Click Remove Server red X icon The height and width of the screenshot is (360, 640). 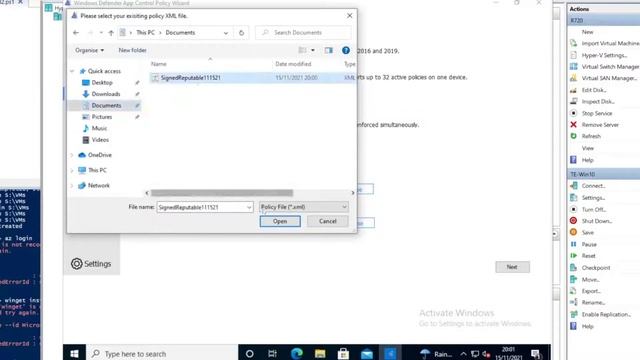coord(573,124)
